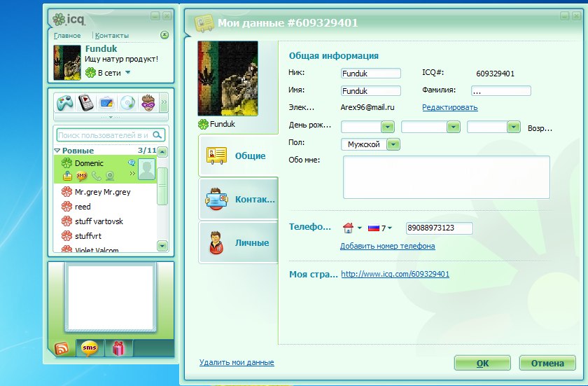The width and height of the screenshot is (588, 386).
Task: Open Domenic's avatar placeholder
Action: click(x=146, y=169)
